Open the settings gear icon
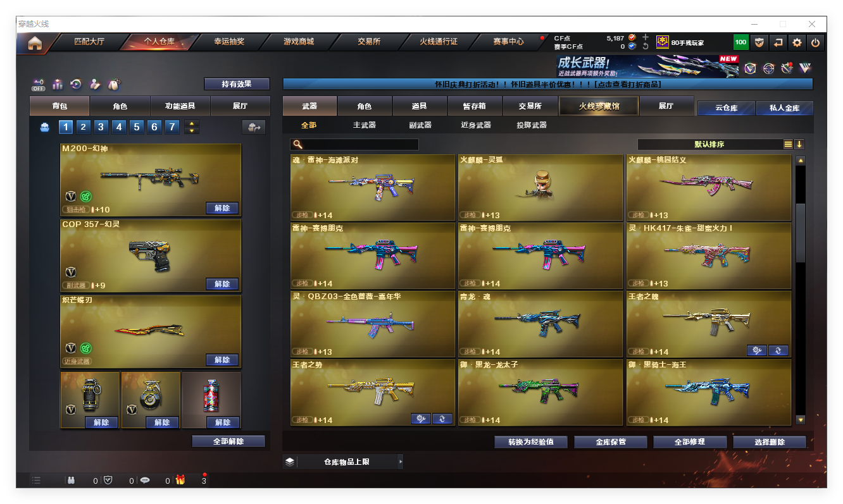This screenshot has height=504, width=843. coord(797,43)
